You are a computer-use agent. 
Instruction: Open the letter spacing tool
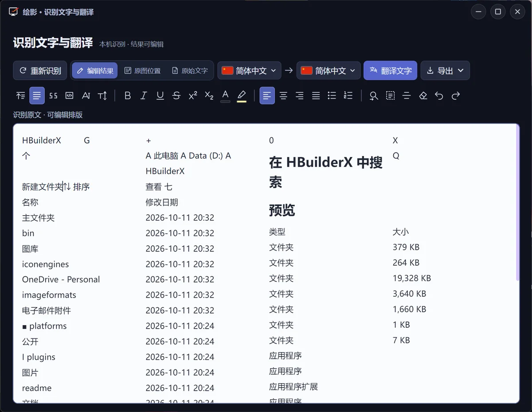click(x=86, y=95)
